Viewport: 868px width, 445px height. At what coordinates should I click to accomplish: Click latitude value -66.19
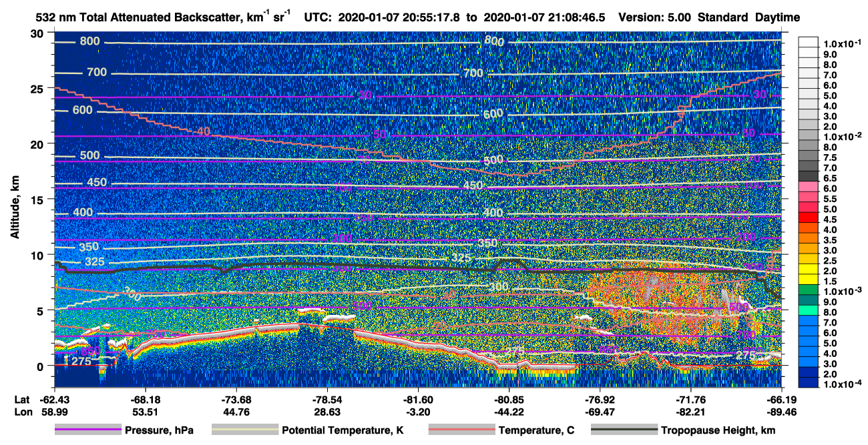[782, 400]
